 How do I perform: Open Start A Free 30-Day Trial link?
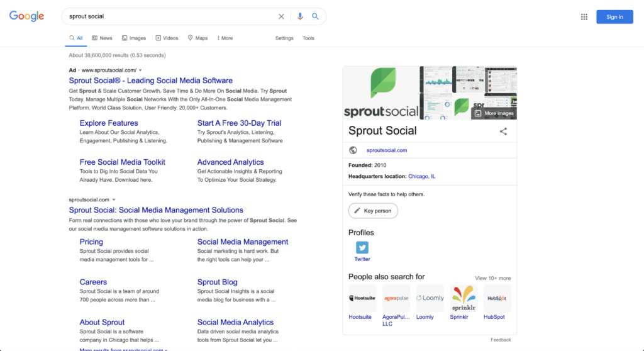click(x=239, y=123)
